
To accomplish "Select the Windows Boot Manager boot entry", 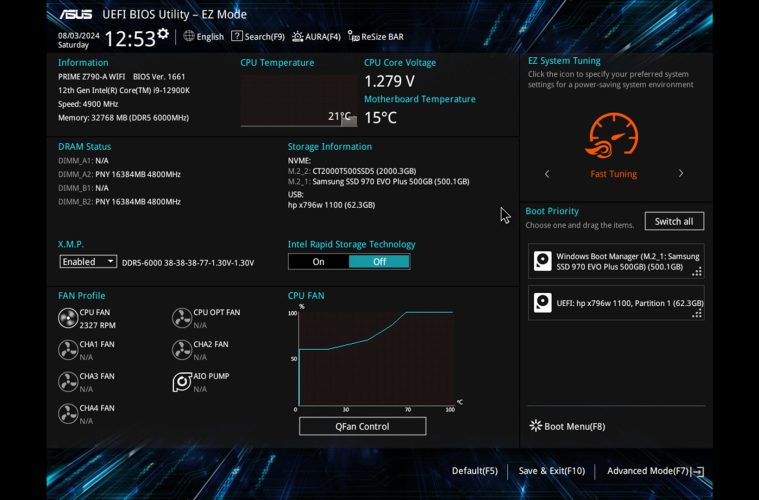I will point(616,261).
